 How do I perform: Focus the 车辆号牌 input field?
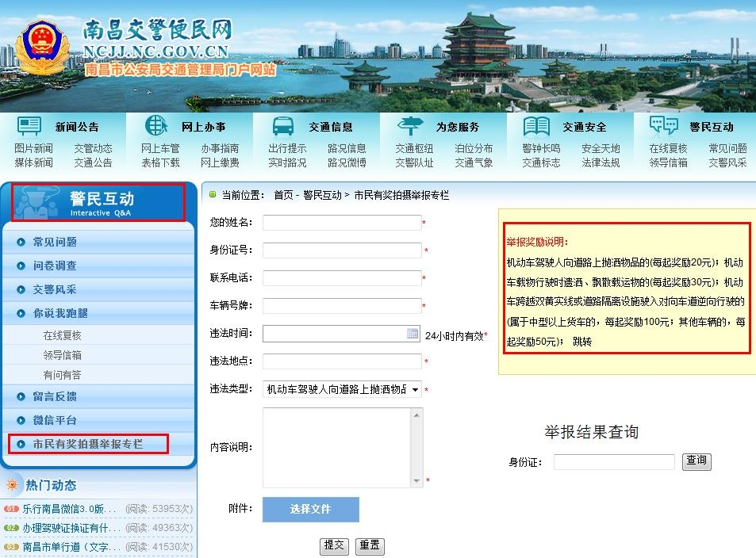coord(342,305)
